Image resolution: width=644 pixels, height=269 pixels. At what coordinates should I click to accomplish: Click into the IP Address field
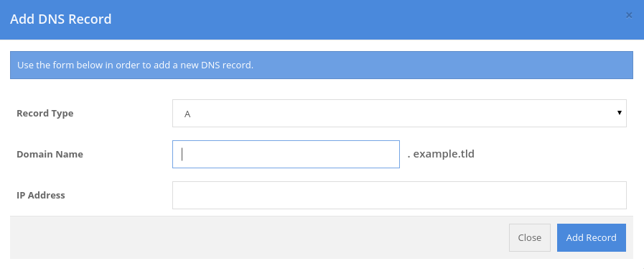pos(399,196)
